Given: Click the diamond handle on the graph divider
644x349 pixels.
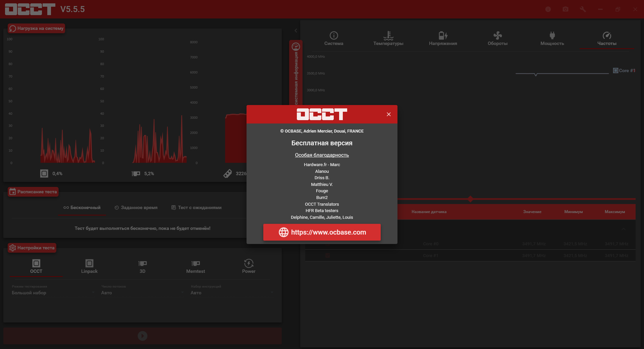Looking at the screenshot, I should (x=470, y=199).
